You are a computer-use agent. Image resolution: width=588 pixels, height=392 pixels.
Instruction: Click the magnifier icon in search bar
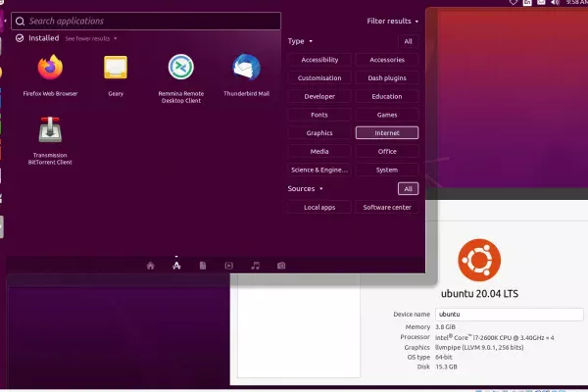pyautogui.click(x=20, y=21)
